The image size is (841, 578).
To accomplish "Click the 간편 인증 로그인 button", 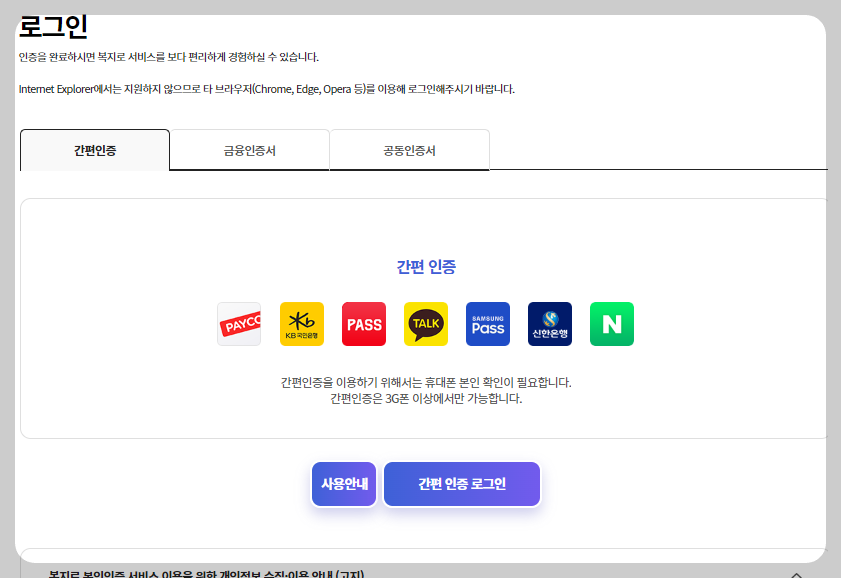I will point(461,484).
